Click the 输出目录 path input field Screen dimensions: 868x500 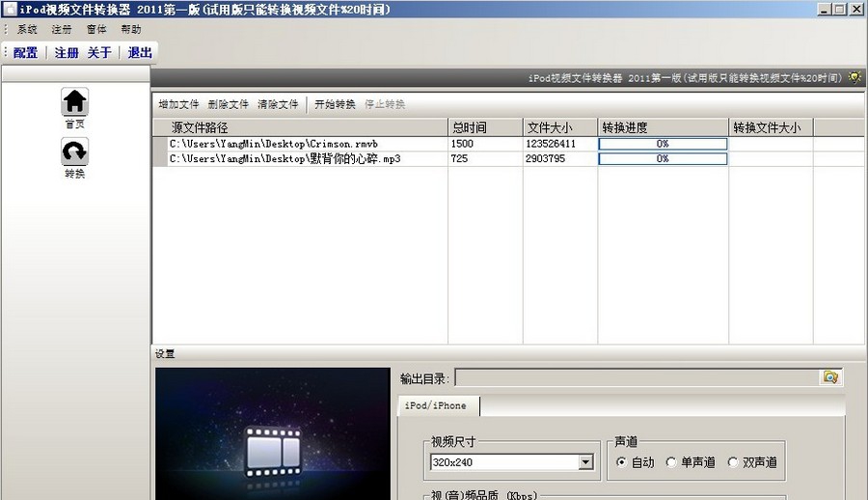pos(637,377)
